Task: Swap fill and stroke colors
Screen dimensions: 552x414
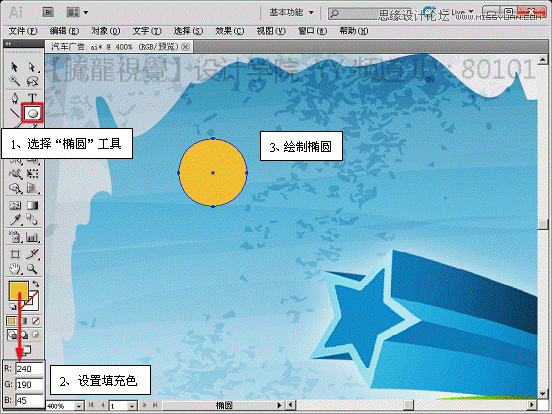Action: point(36,284)
